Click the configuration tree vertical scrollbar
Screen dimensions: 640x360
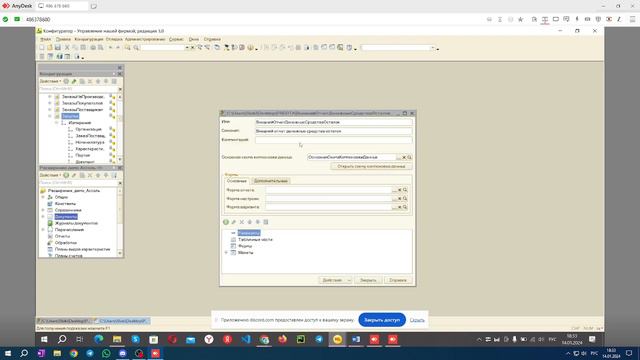(x=120, y=128)
